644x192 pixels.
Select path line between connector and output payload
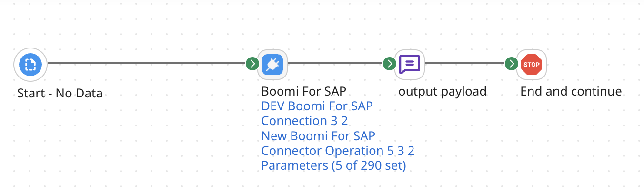[x=333, y=63]
